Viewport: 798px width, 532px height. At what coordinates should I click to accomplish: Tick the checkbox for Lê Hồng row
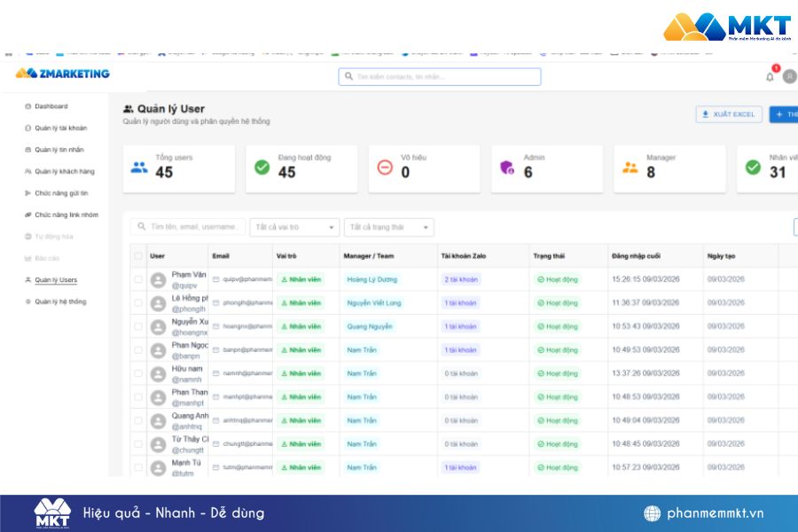pos(138,303)
